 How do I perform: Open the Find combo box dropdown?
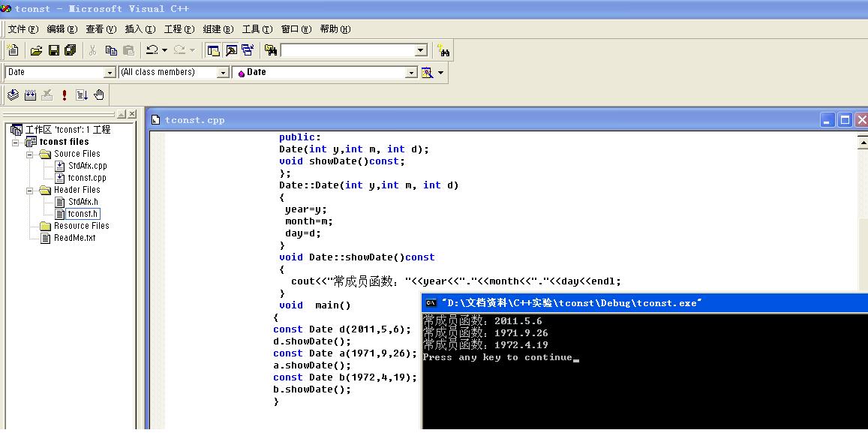point(422,50)
